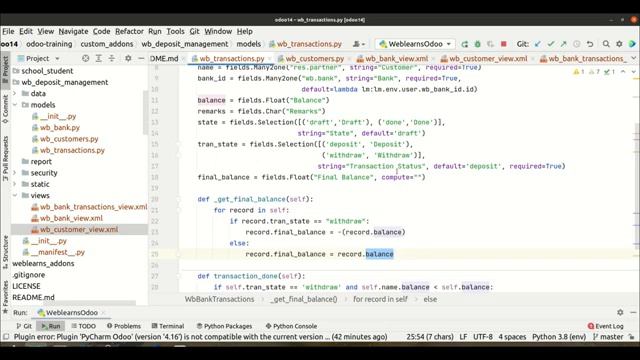Collapse all items in the Project panel
This screenshot has width=640, height=360.
111,58
